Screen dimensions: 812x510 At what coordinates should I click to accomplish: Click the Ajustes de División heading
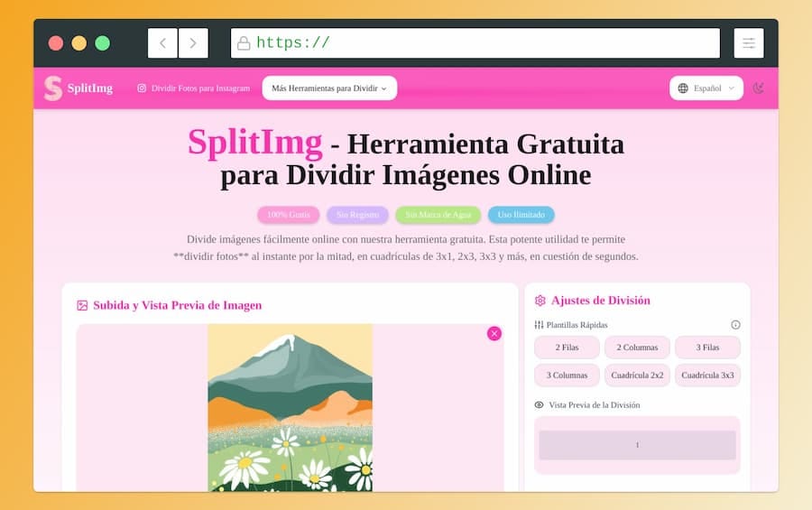[x=601, y=301]
